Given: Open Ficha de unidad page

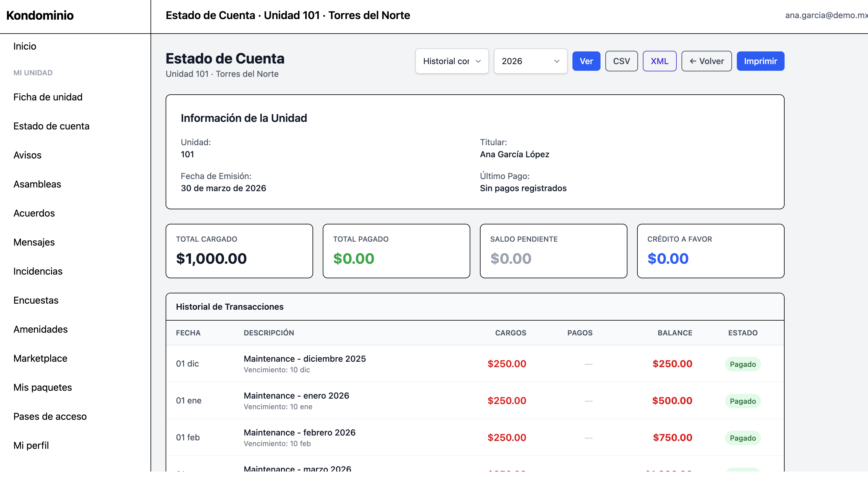Looking at the screenshot, I should (48, 97).
